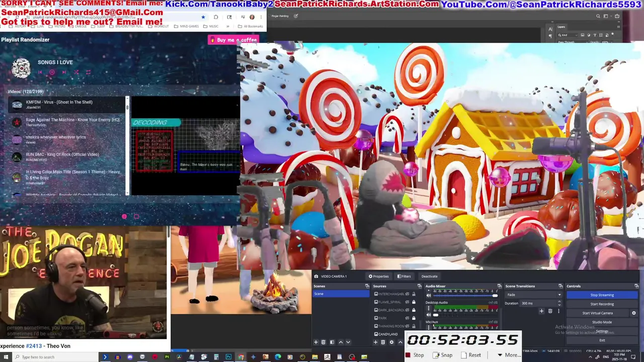
Task: Pop out the Sources dock icon
Action: click(x=419, y=286)
